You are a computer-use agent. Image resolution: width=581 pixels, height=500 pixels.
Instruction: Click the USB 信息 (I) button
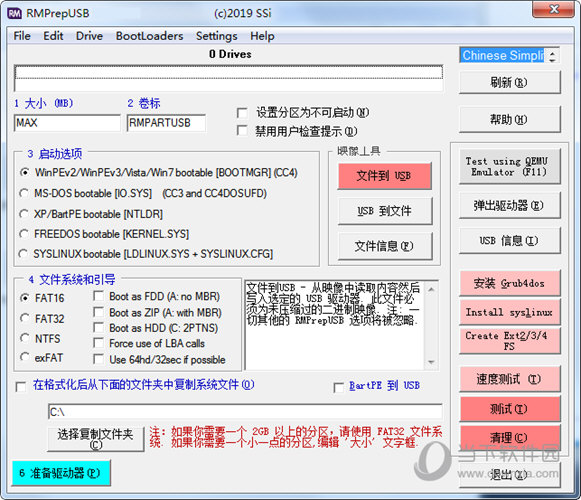[x=509, y=241]
